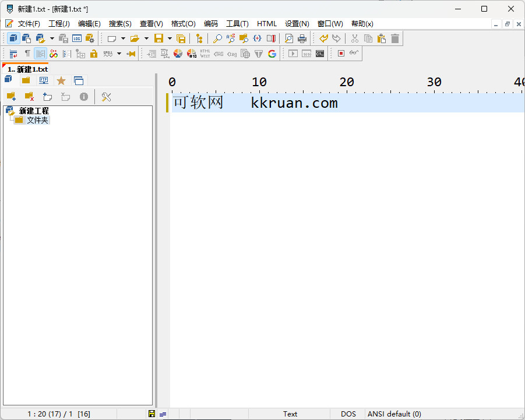Click the printer icon
Image resolution: width=525 pixels, height=420 pixels.
click(302, 38)
